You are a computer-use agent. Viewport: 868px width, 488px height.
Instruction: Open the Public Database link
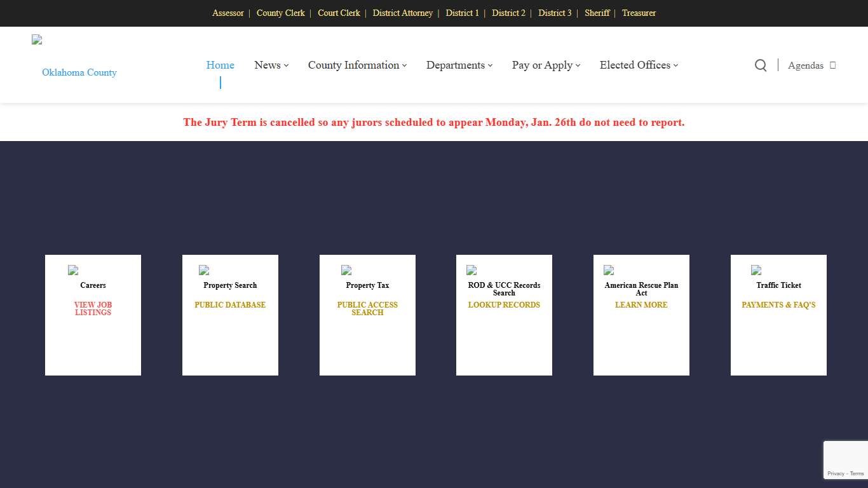pyautogui.click(x=230, y=305)
